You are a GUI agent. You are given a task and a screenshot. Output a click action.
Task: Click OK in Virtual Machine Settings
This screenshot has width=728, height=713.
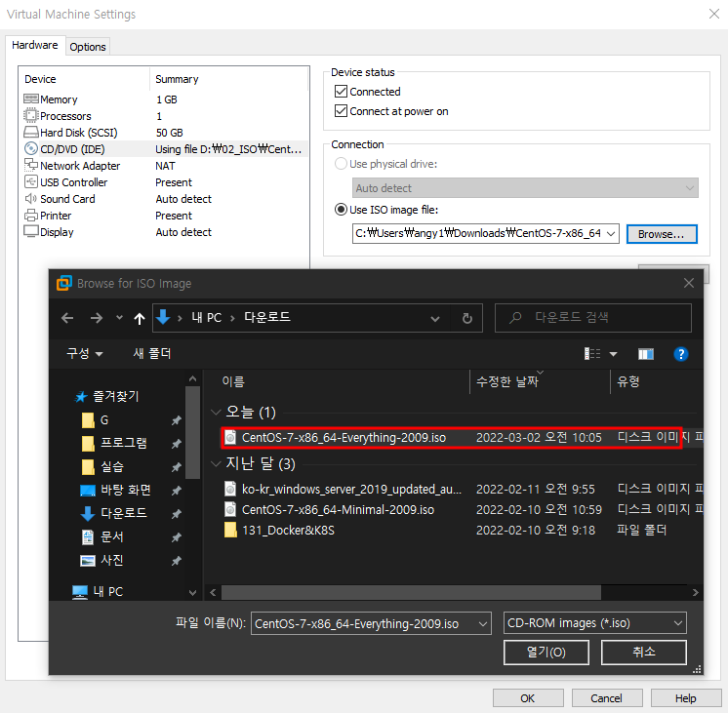(528, 698)
